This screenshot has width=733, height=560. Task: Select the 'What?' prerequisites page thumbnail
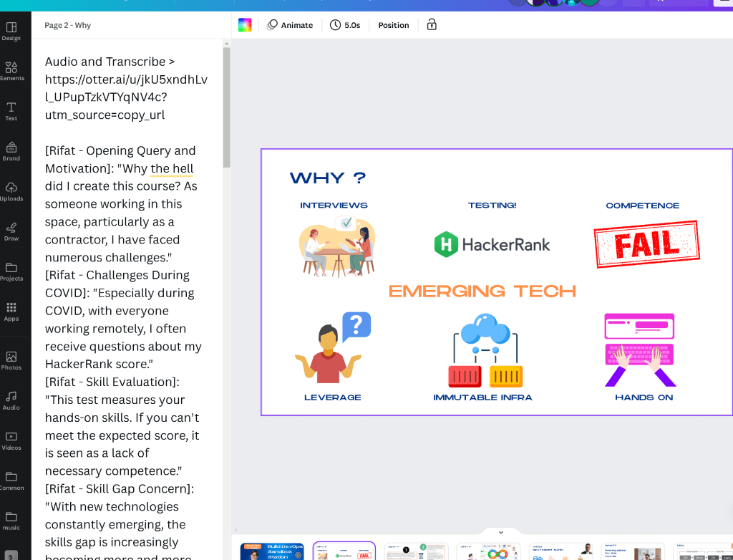pyautogui.click(x=633, y=551)
